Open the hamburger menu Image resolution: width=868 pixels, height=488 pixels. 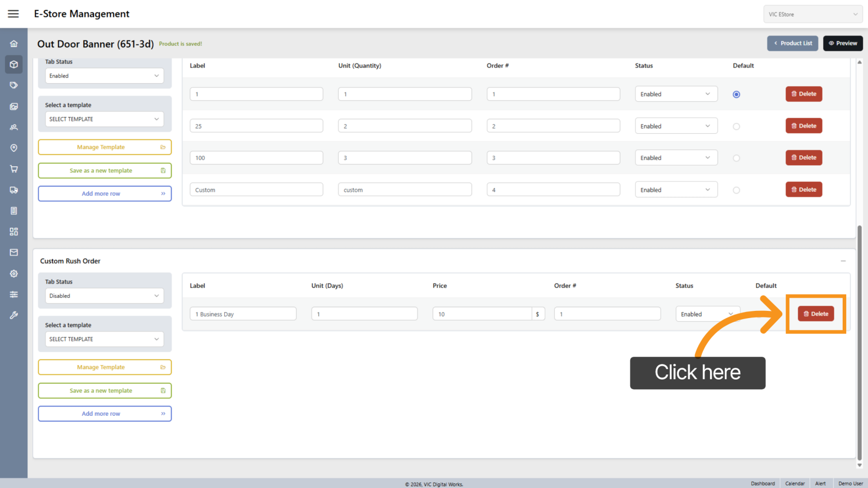[x=13, y=14]
